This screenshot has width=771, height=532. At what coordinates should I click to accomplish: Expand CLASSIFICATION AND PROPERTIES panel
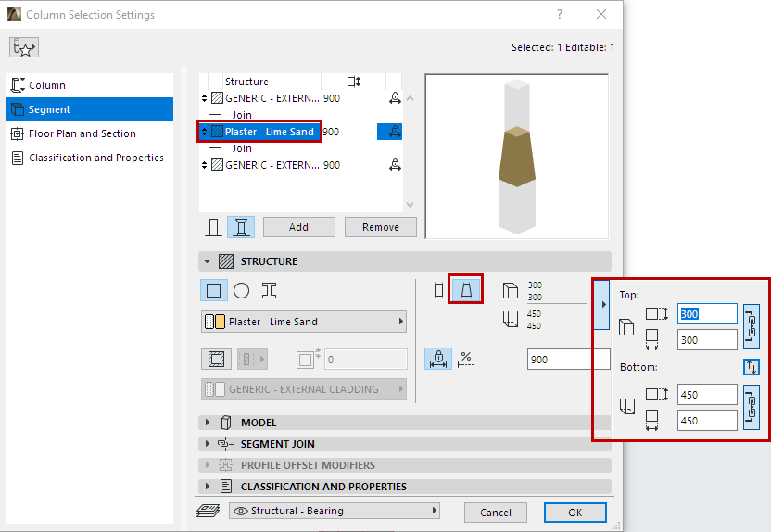[207, 487]
